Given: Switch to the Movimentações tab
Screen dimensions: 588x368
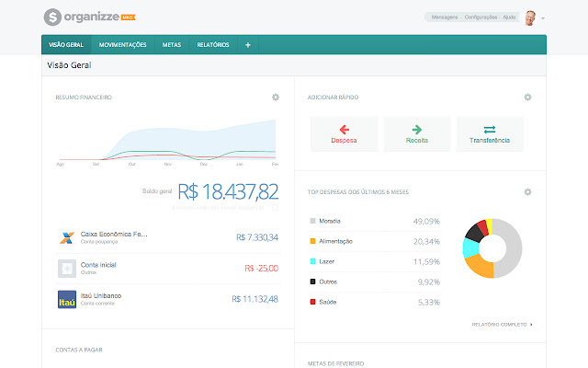Looking at the screenshot, I should [x=123, y=45].
